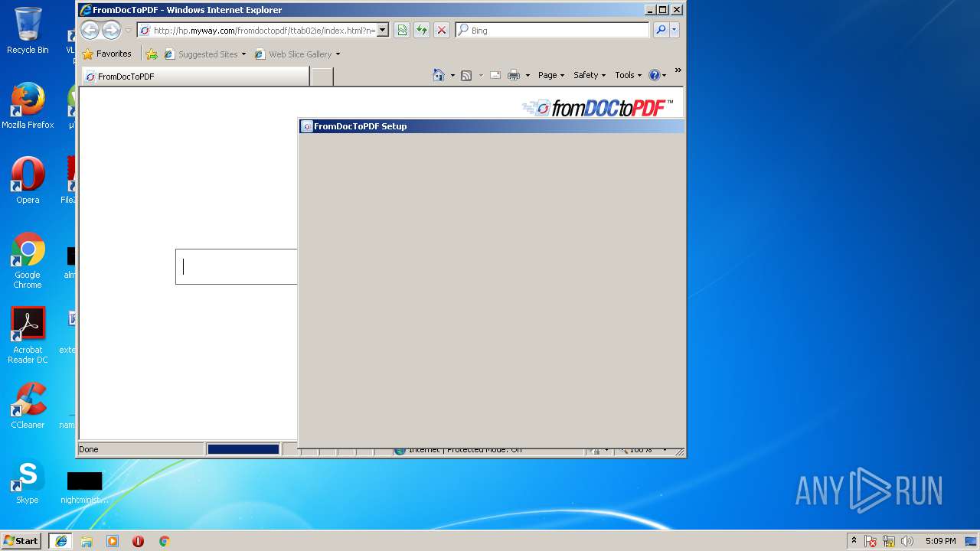The width and height of the screenshot is (980, 551).
Task: Open Opera desktop shortcut
Action: click(28, 181)
